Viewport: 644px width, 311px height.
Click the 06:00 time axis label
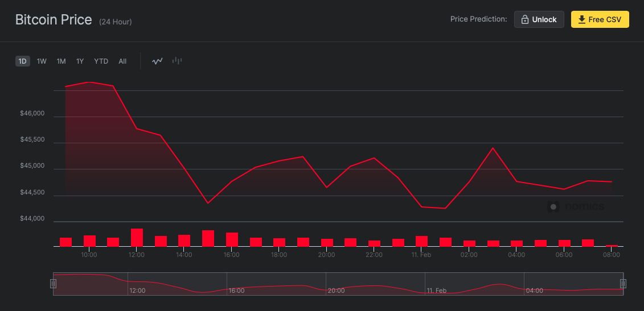coord(564,255)
